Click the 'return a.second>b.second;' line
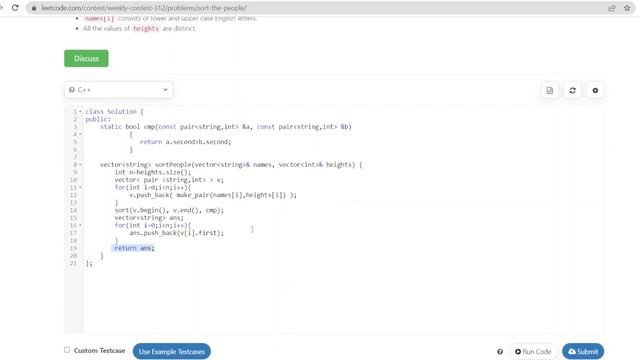Image resolution: width=640 pixels, height=360 pixels. [186, 142]
